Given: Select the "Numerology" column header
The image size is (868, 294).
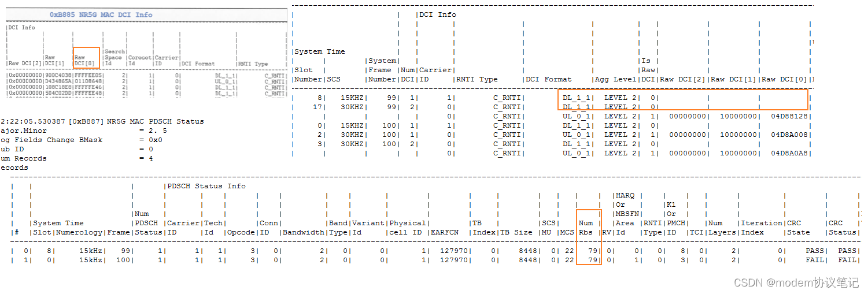Looking at the screenshot, I should click(79, 232).
